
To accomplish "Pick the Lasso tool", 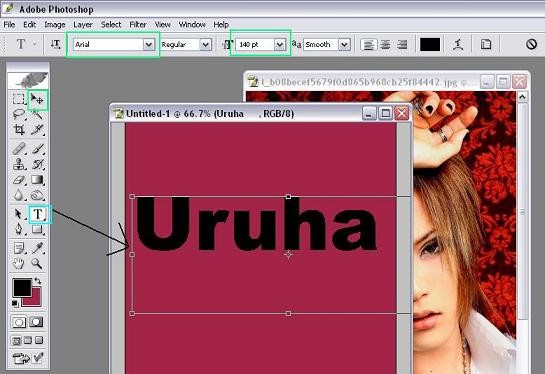I will pos(19,114).
